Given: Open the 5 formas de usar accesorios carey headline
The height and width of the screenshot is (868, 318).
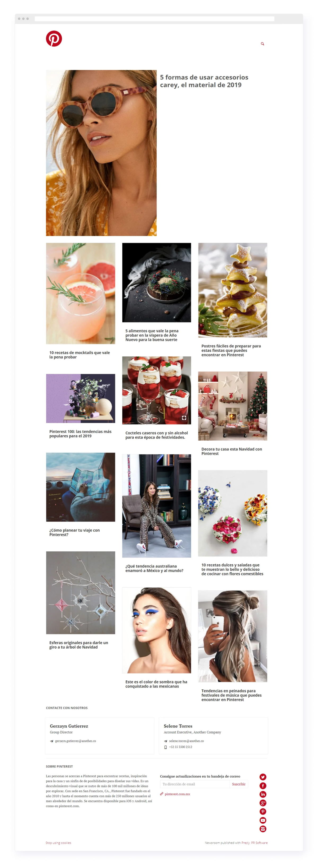Looking at the screenshot, I should click(204, 81).
